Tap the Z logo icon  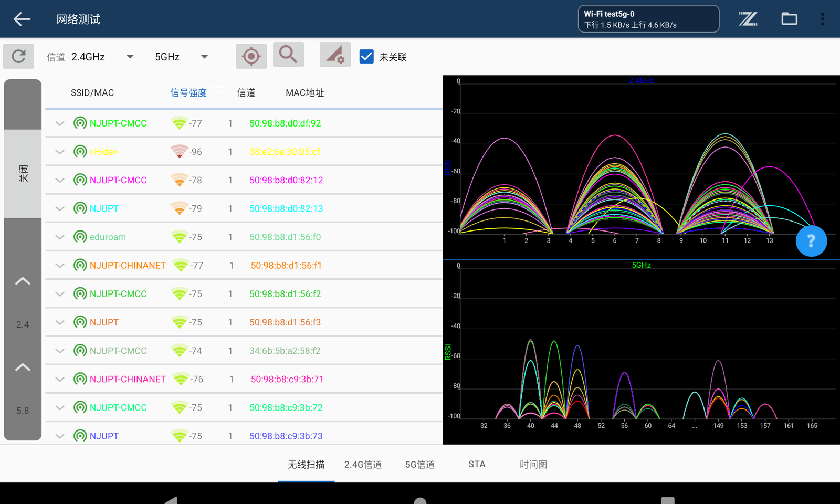click(x=748, y=19)
